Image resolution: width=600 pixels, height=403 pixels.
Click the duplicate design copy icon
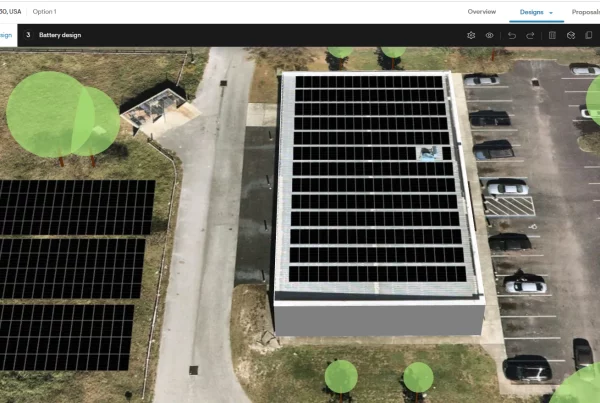pos(588,35)
